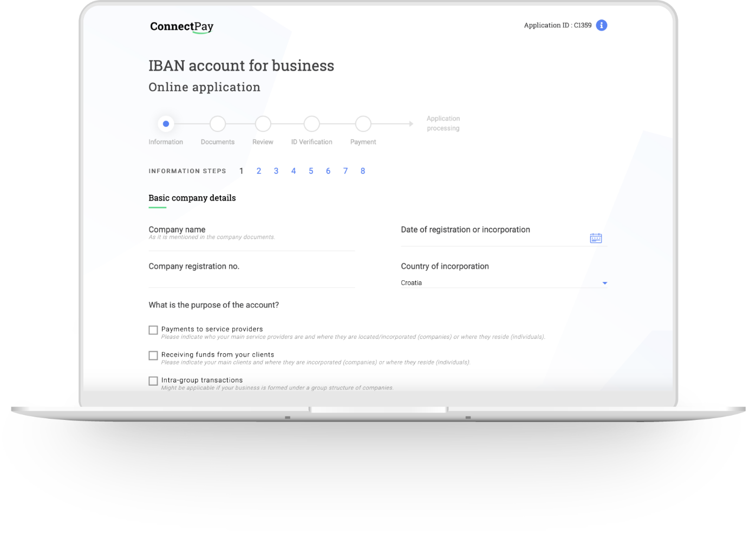Expand the Country of incorporation dropdown arrow
Viewport: 756px width, 540px height.
(604, 283)
